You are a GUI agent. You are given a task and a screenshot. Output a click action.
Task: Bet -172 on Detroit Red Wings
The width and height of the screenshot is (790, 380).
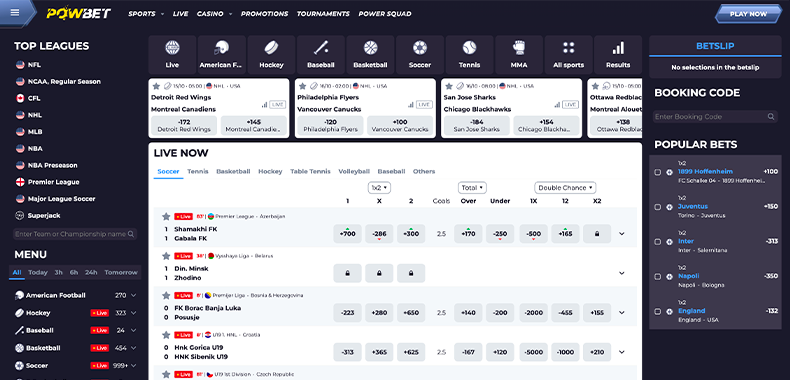[184, 125]
